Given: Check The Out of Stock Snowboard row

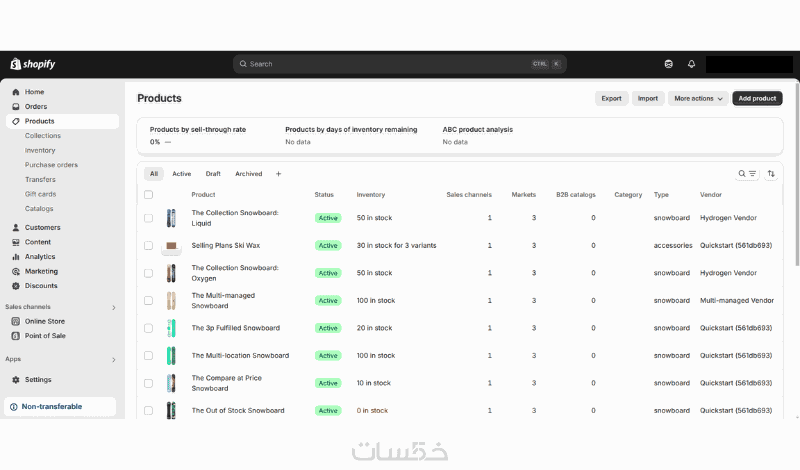Looking at the screenshot, I should coord(148,411).
